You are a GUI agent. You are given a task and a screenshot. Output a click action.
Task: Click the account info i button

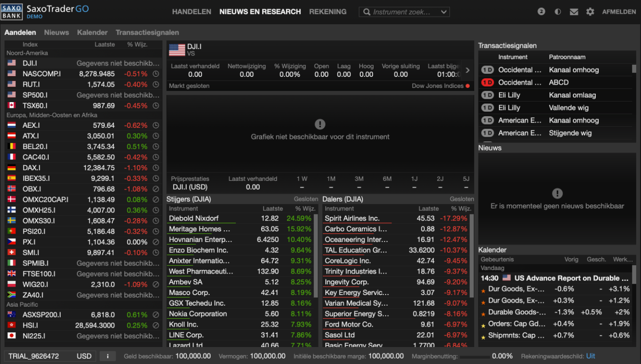pyautogui.click(x=107, y=356)
